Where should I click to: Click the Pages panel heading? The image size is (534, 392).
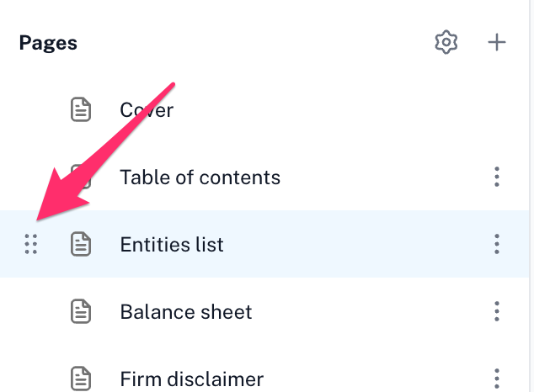click(x=48, y=43)
